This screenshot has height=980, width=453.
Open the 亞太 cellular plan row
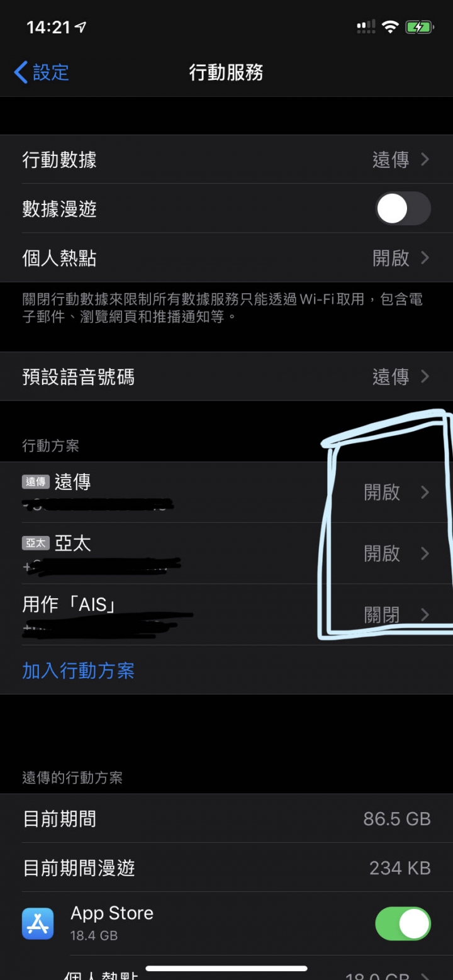coord(226,554)
